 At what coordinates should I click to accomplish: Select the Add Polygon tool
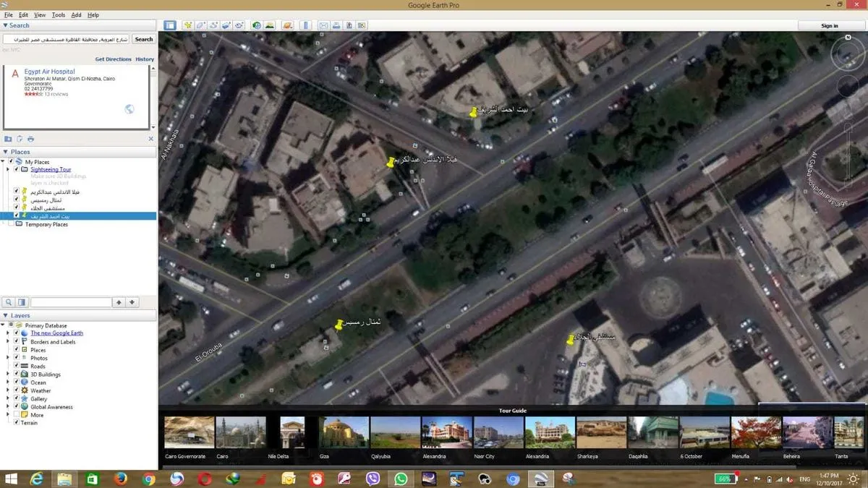click(200, 25)
